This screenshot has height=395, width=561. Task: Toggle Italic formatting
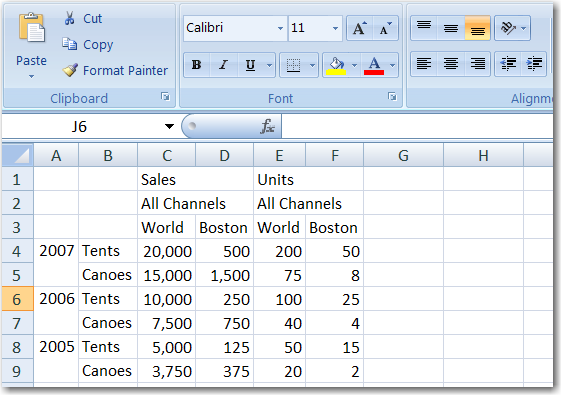(x=224, y=65)
